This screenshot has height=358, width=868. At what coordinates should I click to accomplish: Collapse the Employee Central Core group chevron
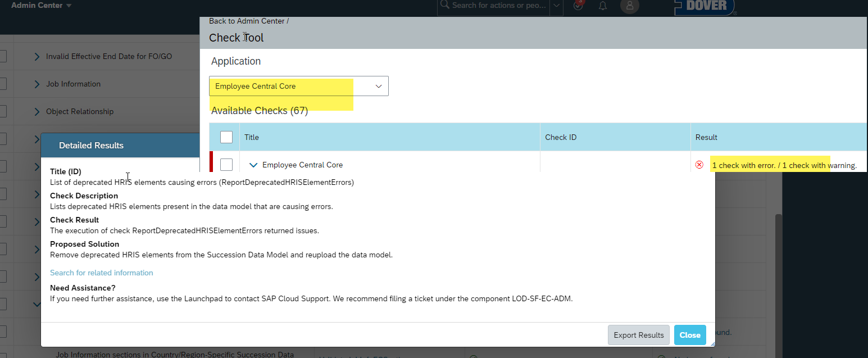pos(253,165)
